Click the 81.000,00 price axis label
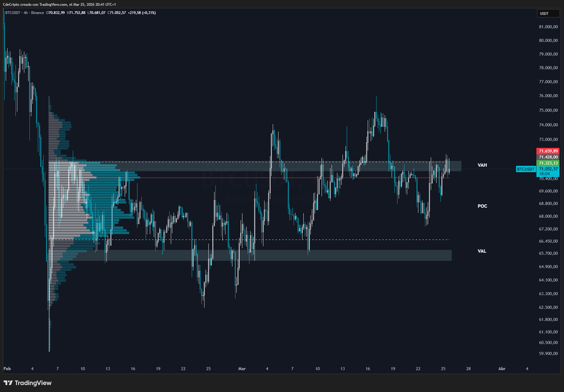This screenshot has height=392, width=564. click(548, 27)
